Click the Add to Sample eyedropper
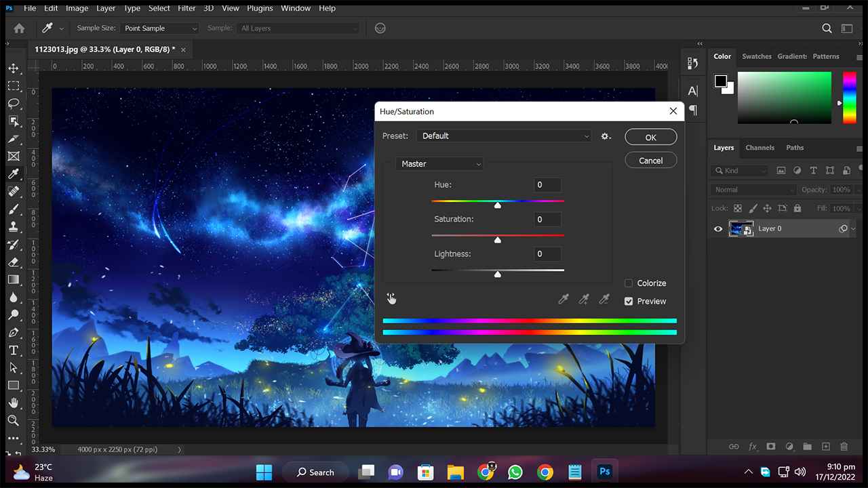Image resolution: width=868 pixels, height=488 pixels. click(x=583, y=299)
